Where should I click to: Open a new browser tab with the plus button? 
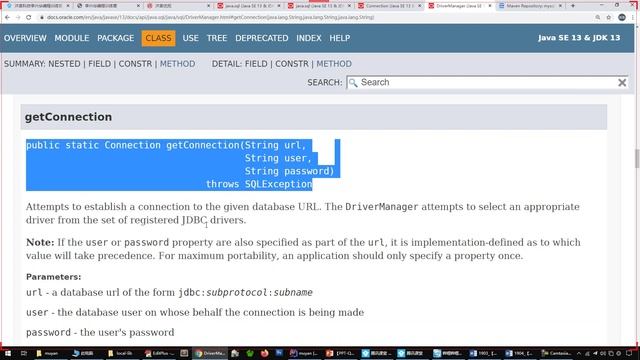point(573,6)
